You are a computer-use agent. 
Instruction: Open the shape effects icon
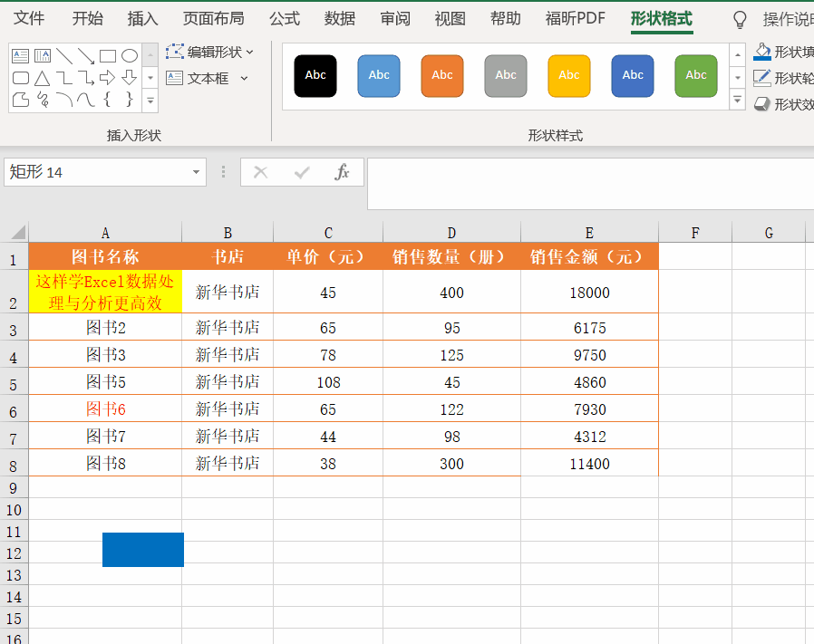coord(762,104)
